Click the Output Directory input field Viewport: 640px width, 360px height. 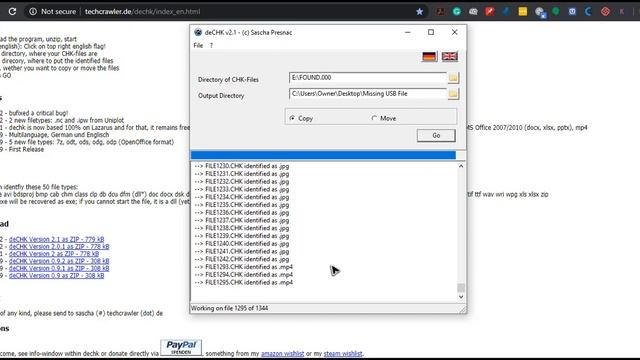coord(368,94)
